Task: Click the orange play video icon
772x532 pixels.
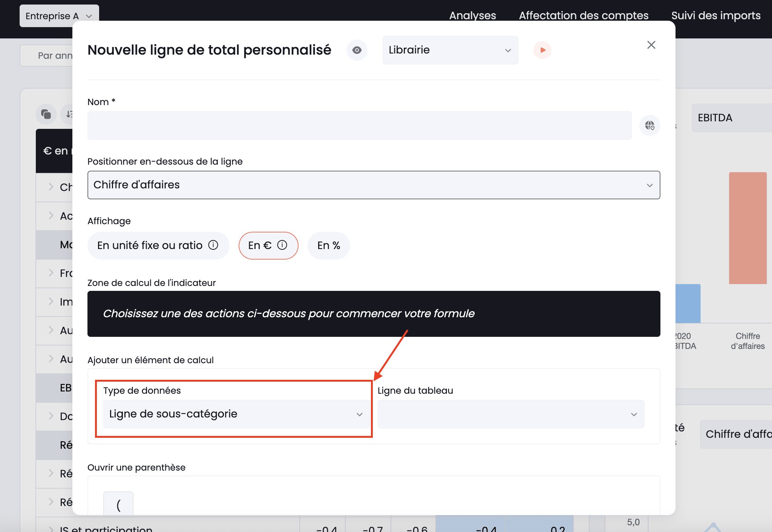Action: point(542,50)
